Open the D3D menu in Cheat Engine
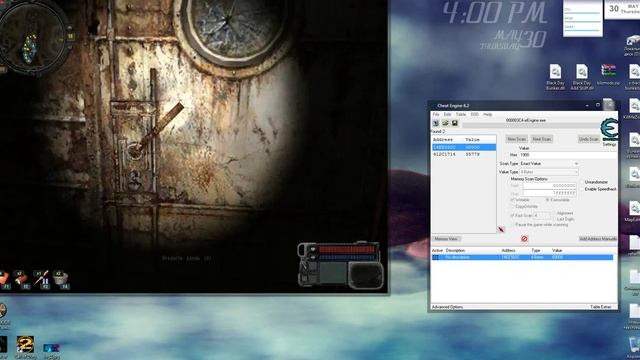The width and height of the screenshot is (640, 360). (x=474, y=115)
